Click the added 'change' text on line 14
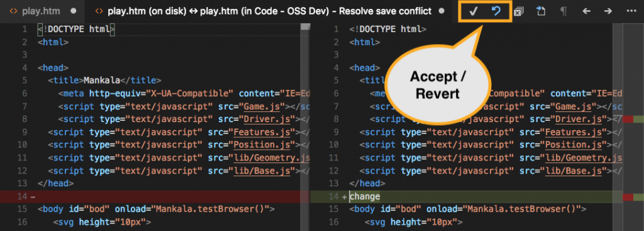 (x=365, y=196)
